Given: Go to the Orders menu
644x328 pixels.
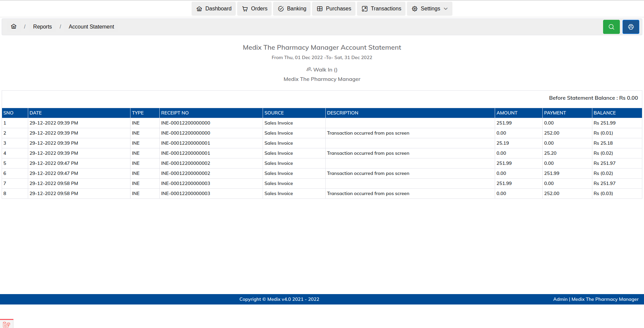Looking at the screenshot, I should (x=255, y=9).
